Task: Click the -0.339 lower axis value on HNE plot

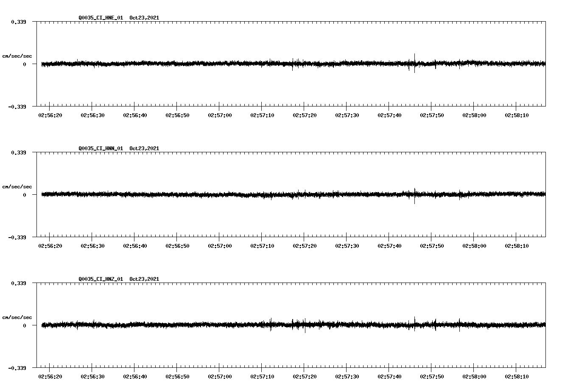Action: (x=17, y=106)
